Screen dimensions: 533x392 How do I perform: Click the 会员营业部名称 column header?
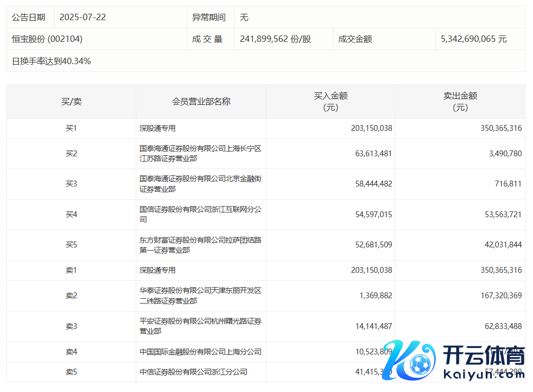coord(201,102)
